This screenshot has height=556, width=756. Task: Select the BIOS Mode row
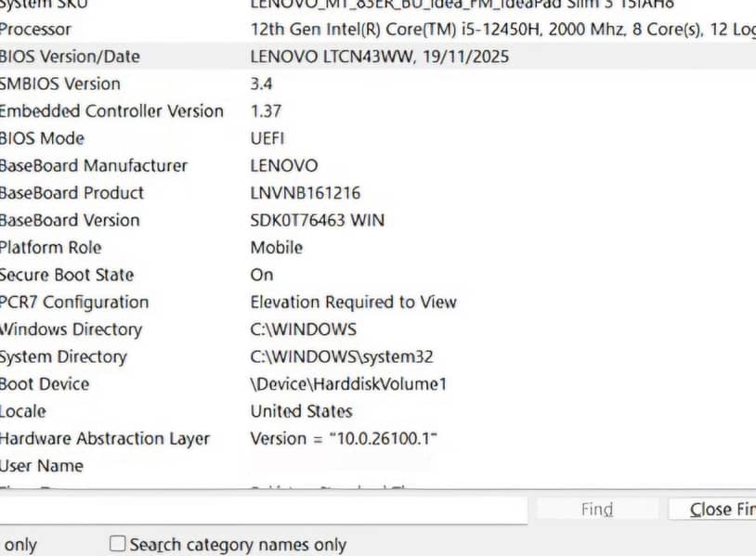[42, 138]
